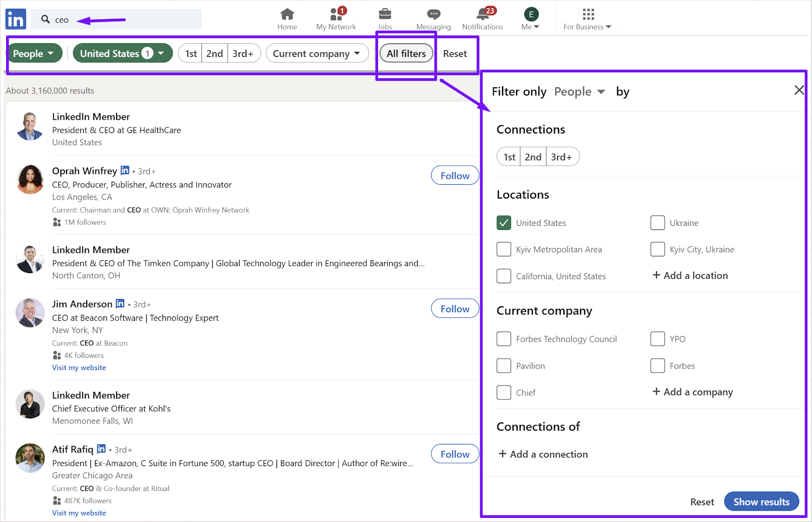This screenshot has height=522, width=812.
Task: Open the Jobs briefcase icon
Action: point(385,14)
